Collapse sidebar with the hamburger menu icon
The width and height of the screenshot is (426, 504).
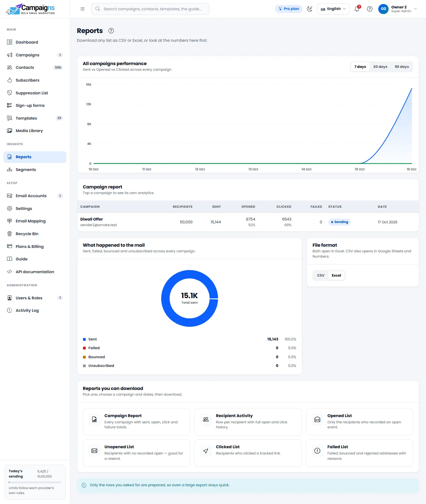coord(83,9)
